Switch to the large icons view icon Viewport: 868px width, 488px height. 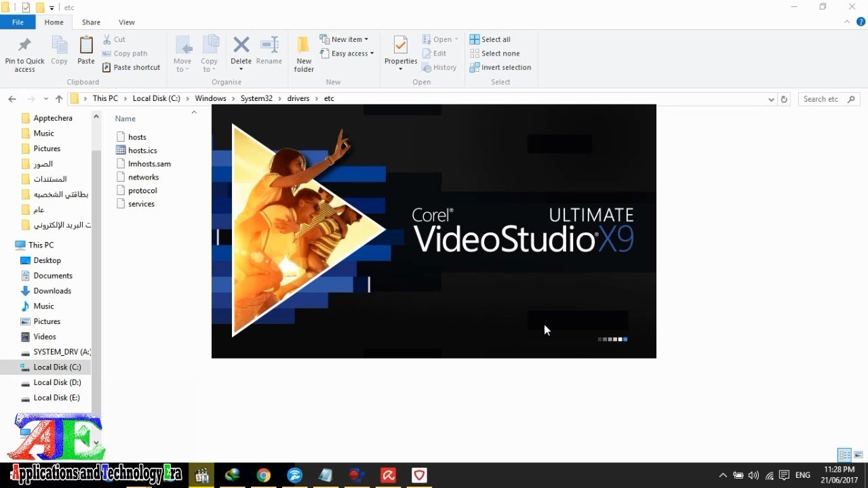(x=859, y=455)
